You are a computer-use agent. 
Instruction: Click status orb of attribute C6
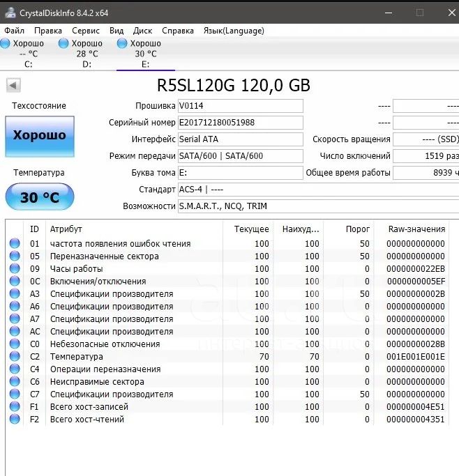coord(15,381)
